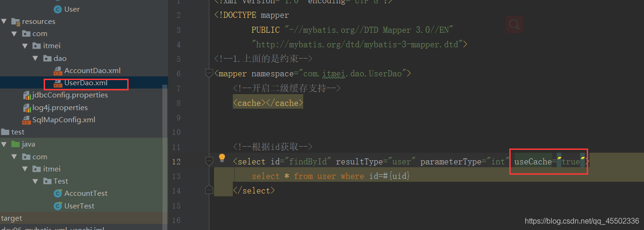Click the resources folder icon
Screen dimensions: 644x230
coord(15,22)
